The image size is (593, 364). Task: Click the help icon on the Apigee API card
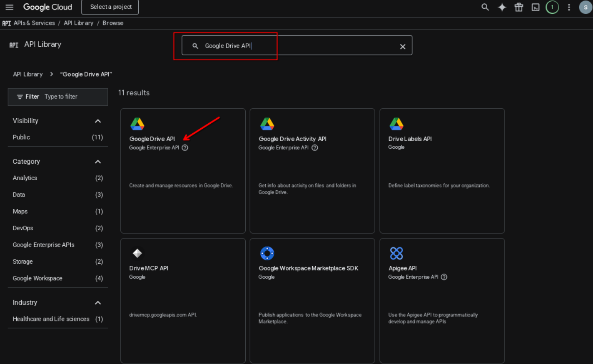pyautogui.click(x=444, y=277)
